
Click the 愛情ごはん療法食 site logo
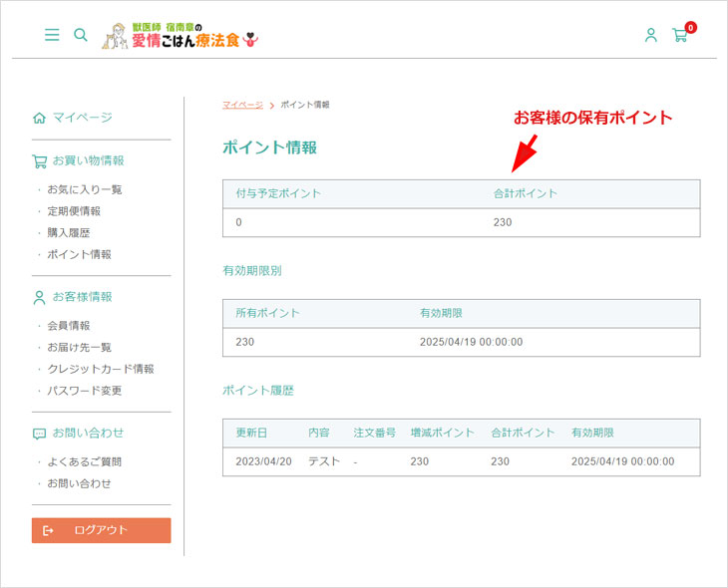(181, 36)
